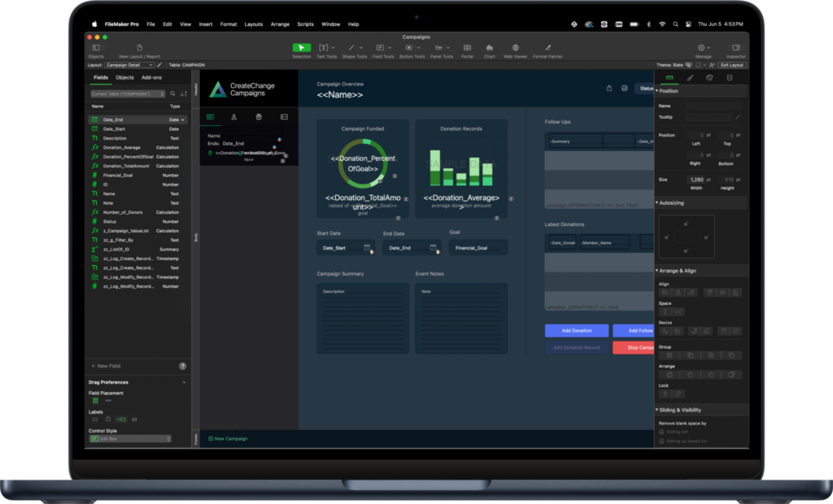The image size is (833, 504).
Task: Select the Field Tools icon
Action: click(x=380, y=48)
